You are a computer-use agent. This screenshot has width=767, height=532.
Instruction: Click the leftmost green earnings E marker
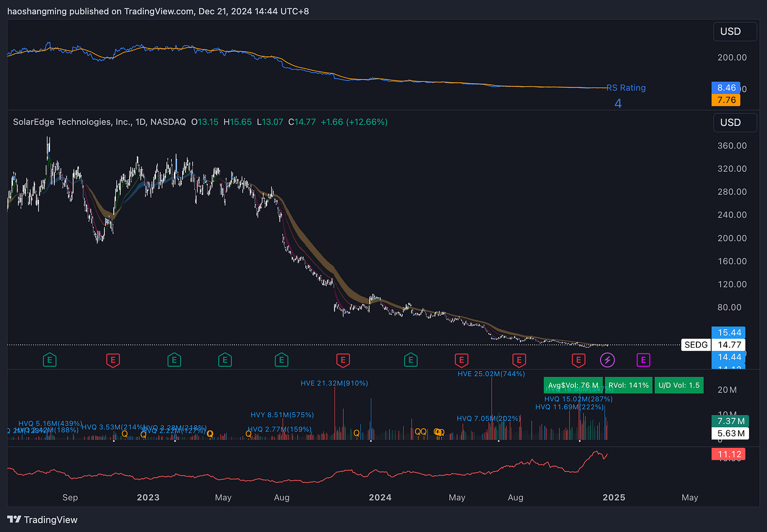[50, 360]
